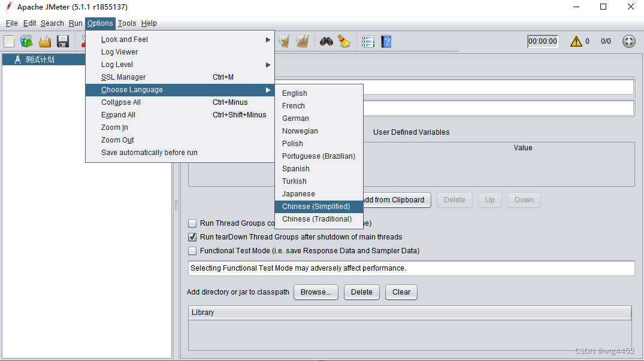Screen dimensions: 644x361
Task: Click the Open file folder icon
Action: (45, 41)
